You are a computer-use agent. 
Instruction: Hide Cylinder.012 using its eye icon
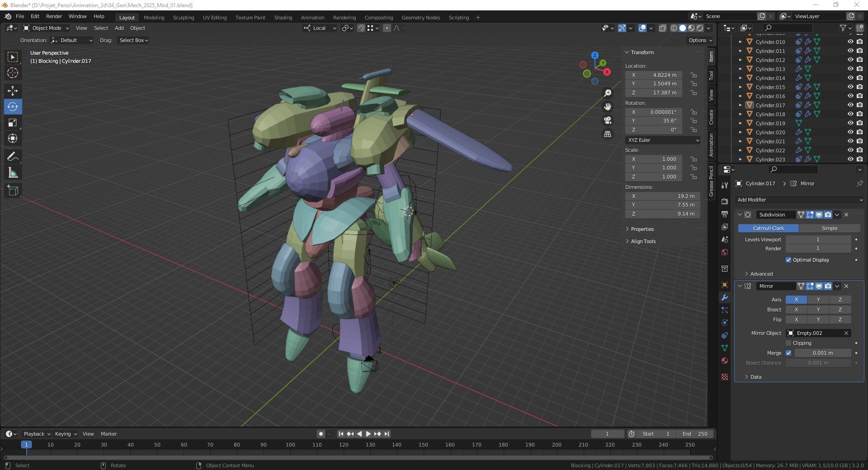pyautogui.click(x=850, y=60)
